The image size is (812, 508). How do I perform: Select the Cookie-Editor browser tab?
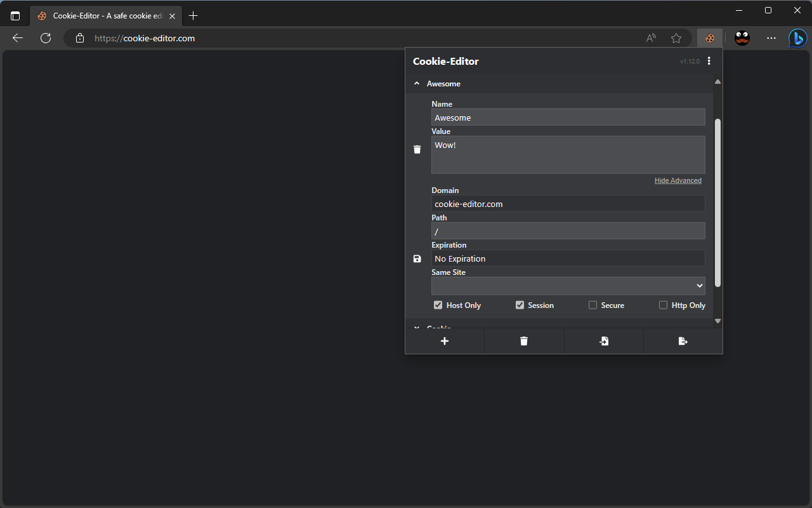[x=106, y=16]
